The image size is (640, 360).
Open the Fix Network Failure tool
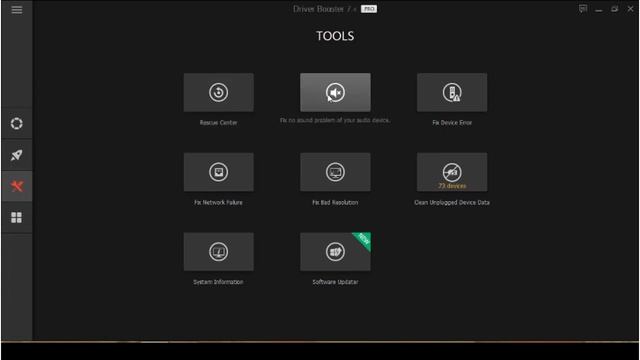218,172
